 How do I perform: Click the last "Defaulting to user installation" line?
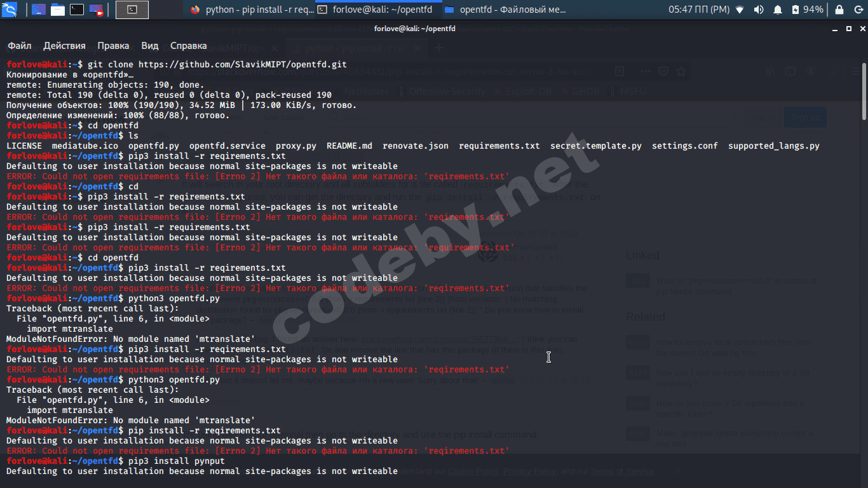point(202,471)
